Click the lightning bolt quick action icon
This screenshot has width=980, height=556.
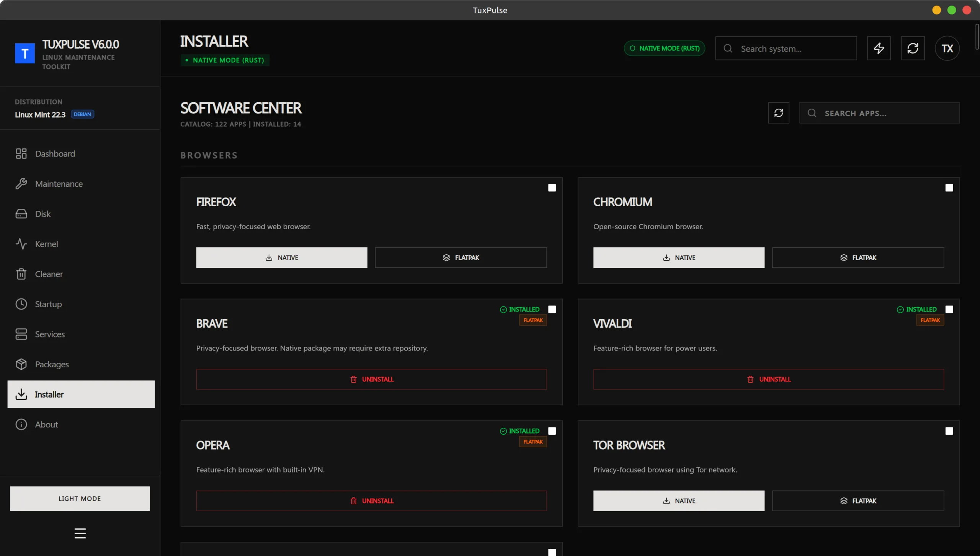tap(879, 48)
